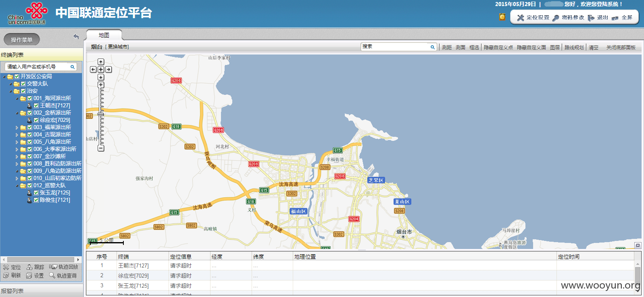This screenshot has height=297, width=644.
Task: Open 定位设置 positioning settings
Action: [x=533, y=18]
